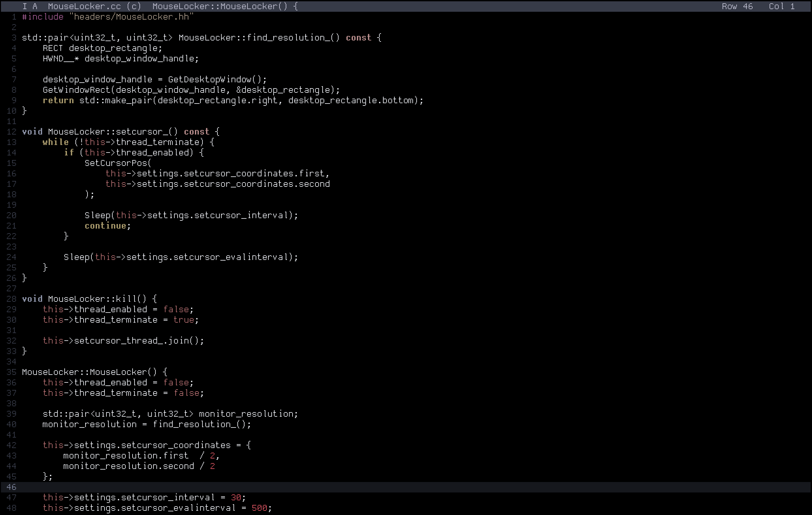Image resolution: width=812 pixels, height=515 pixels.
Task: Click the 'A' autoindent status flag
Action: pyautogui.click(x=35, y=6)
